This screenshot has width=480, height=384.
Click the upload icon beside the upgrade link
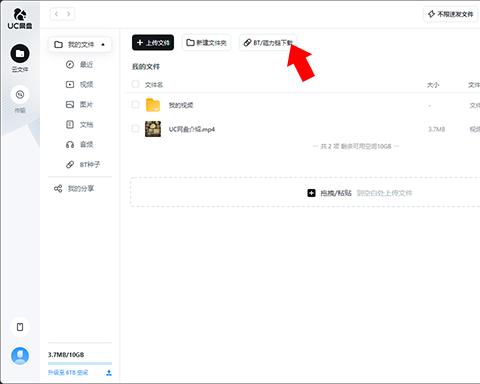109,373
